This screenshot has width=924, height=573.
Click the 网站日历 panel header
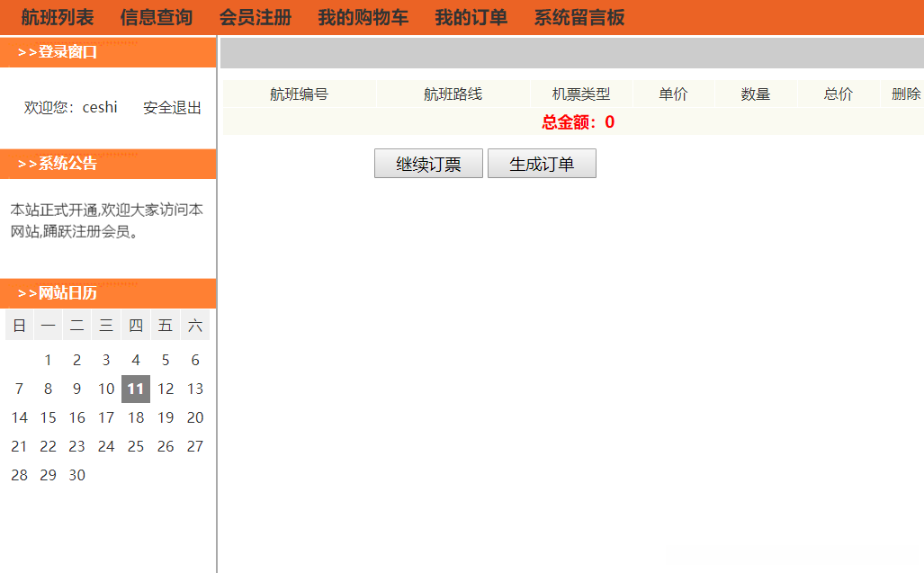[109, 293]
